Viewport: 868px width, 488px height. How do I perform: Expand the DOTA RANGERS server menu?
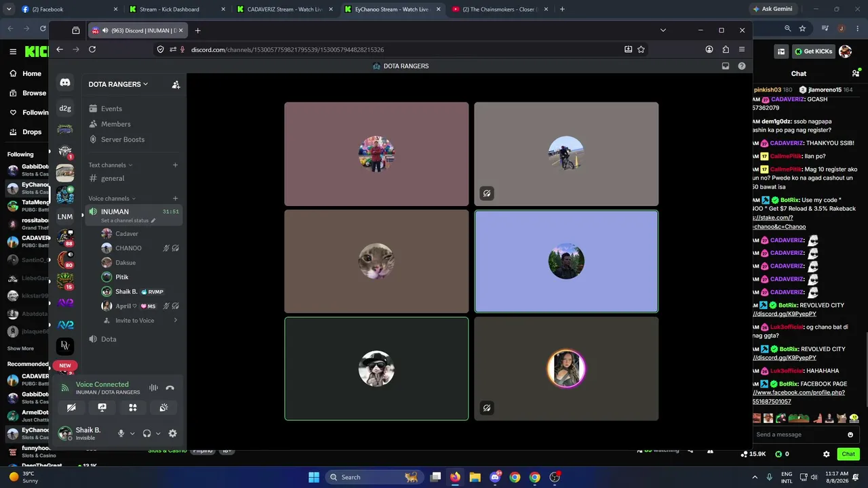(118, 84)
